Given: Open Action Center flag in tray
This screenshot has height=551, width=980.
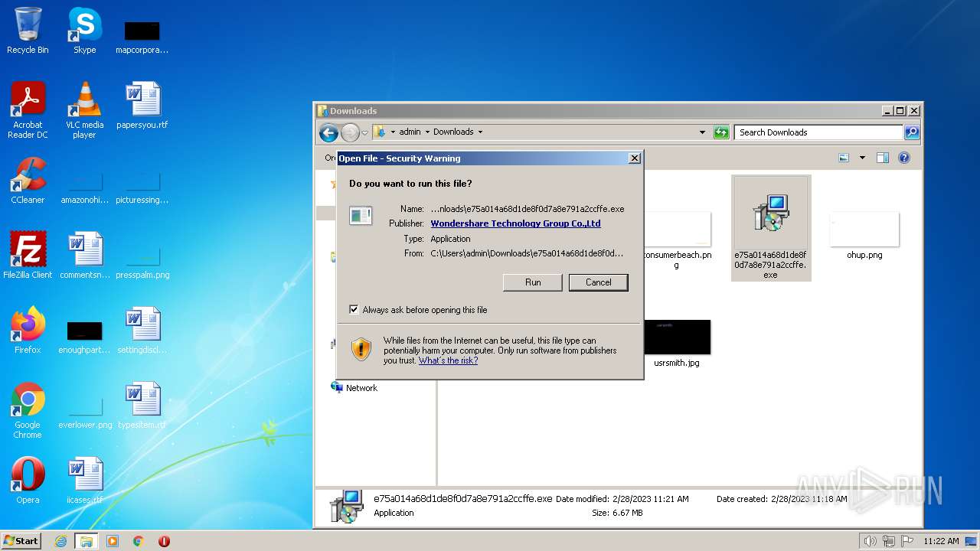Looking at the screenshot, I should 906,541.
